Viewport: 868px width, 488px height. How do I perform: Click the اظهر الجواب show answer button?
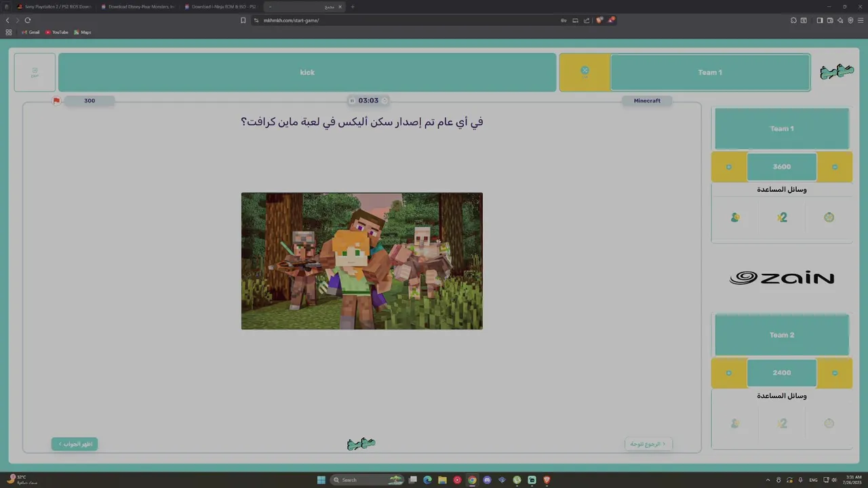tap(75, 444)
